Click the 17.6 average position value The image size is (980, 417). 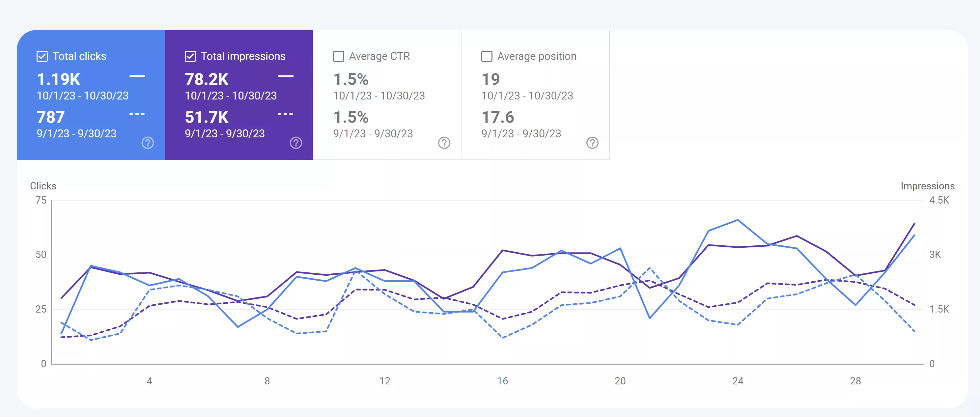pyautogui.click(x=498, y=117)
